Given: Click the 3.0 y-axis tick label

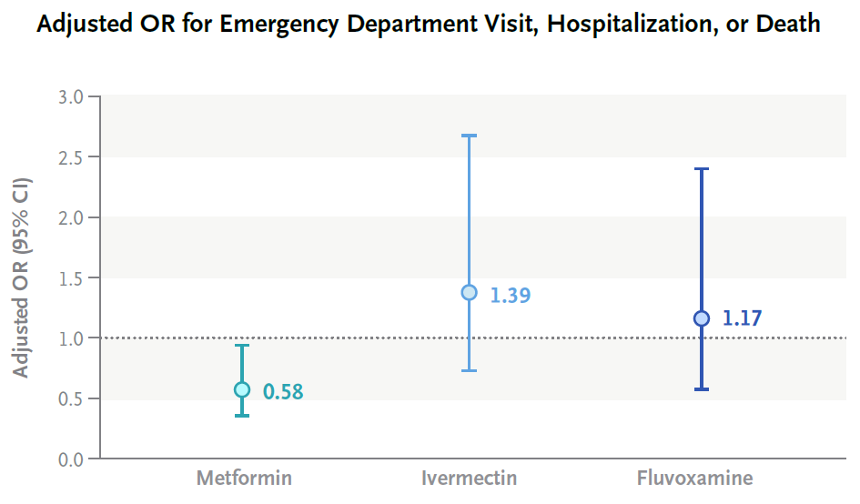Looking at the screenshot, I should point(69,97).
